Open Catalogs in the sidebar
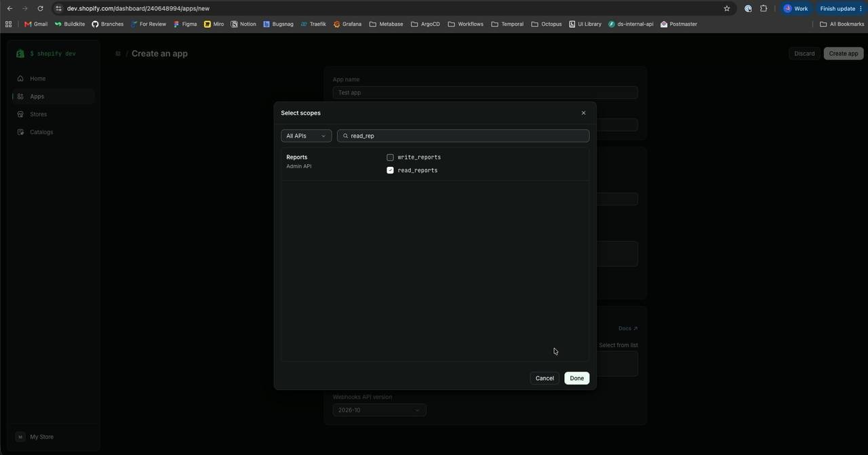Image resolution: width=868 pixels, height=455 pixels. click(54, 132)
